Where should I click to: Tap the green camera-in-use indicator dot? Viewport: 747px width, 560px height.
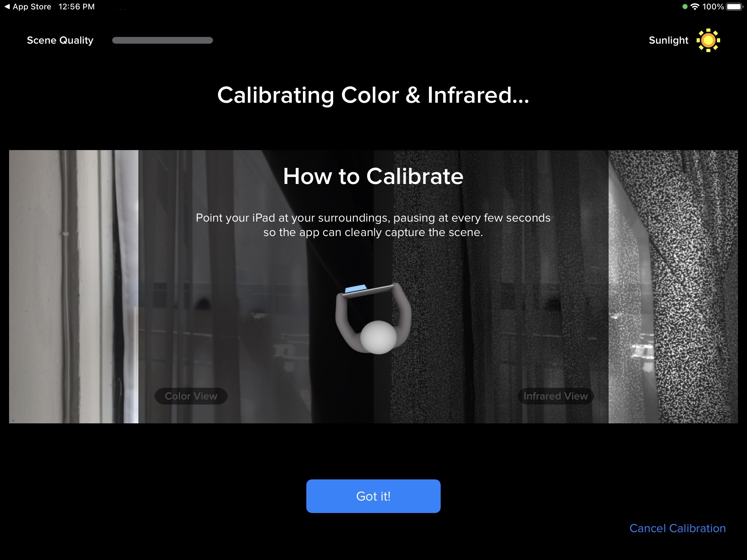(x=685, y=7)
